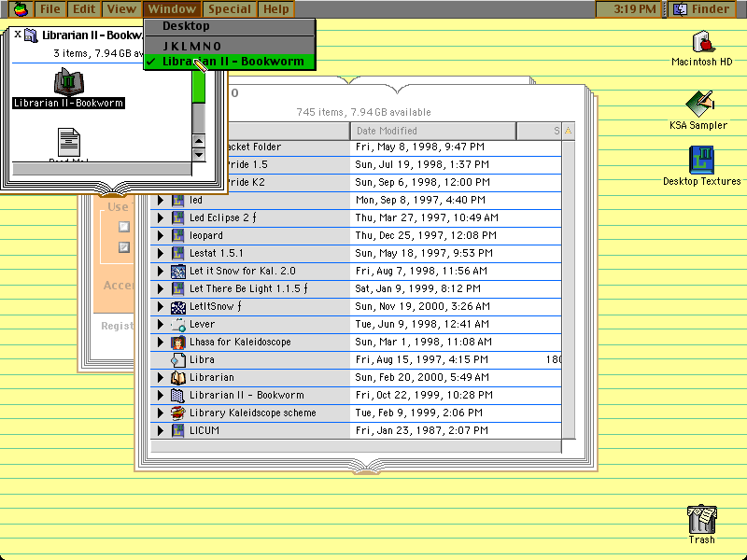Viewport: 747px width, 560px height.
Task: Click the leopard folder icon
Action: [177, 235]
